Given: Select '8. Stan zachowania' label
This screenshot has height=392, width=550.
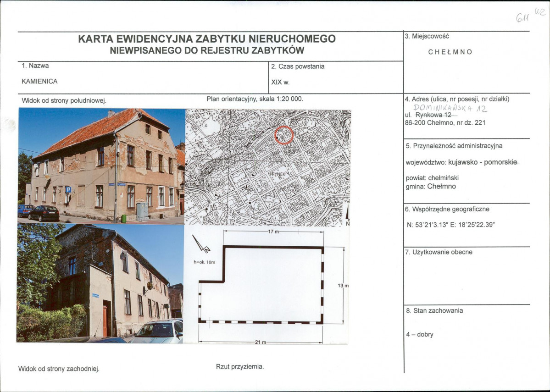Looking at the screenshot, I should 434,311.
